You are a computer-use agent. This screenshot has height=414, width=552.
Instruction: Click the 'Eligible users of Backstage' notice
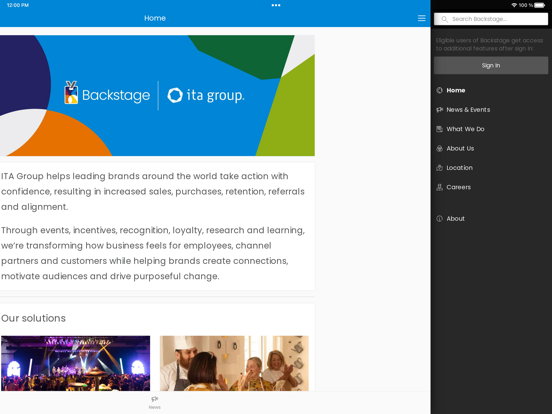(x=489, y=44)
